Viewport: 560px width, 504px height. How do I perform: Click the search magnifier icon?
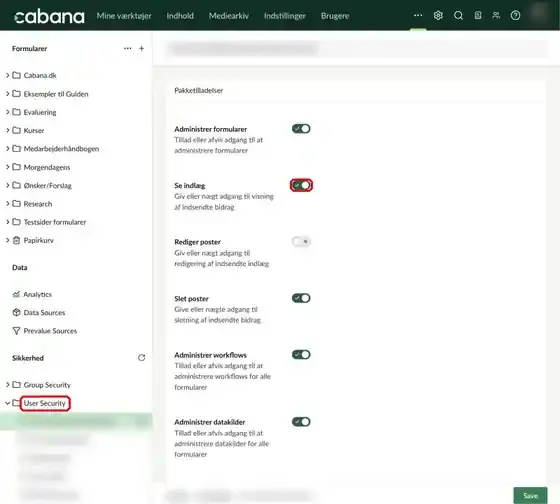point(458,15)
